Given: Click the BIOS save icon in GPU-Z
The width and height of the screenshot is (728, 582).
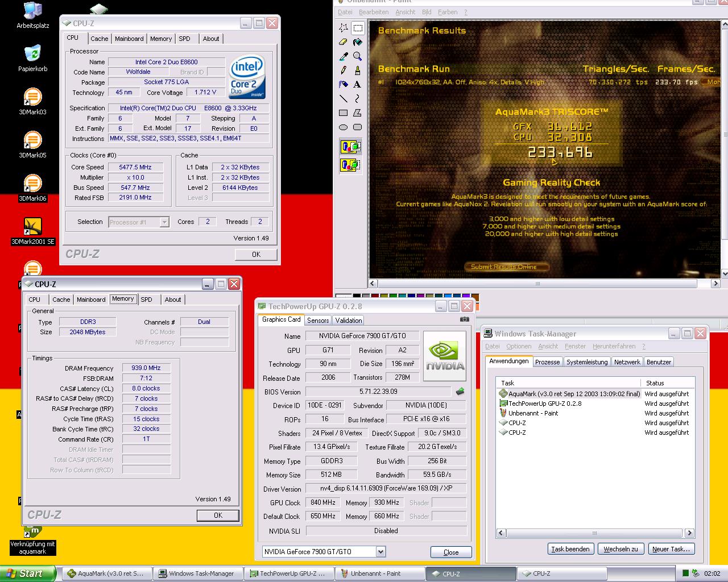Looking at the screenshot, I should pyautogui.click(x=460, y=392).
